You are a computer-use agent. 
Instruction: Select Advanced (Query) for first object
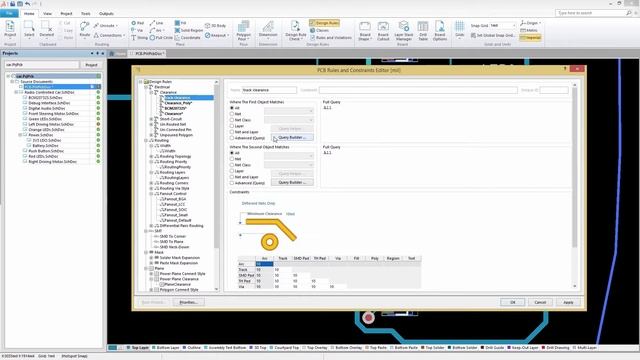[232, 138]
